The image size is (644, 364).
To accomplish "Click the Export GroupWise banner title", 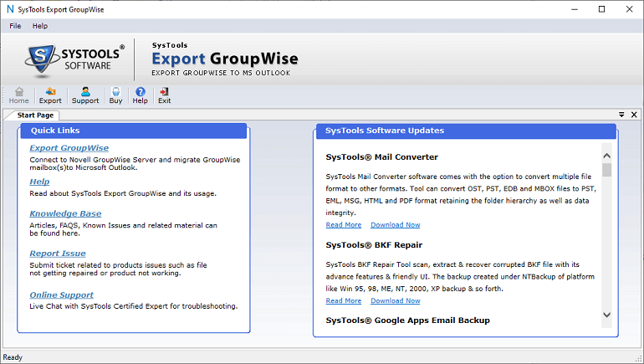I will coord(225,59).
